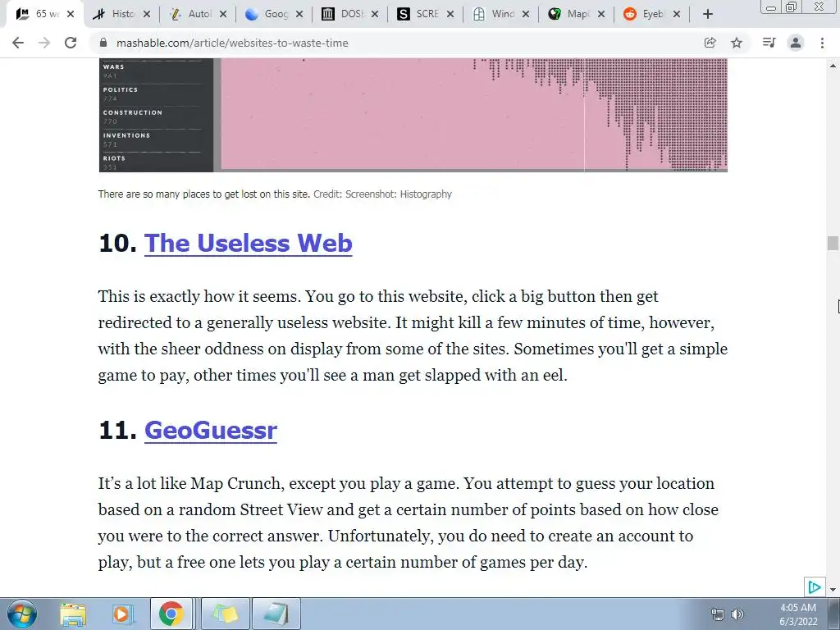840x630 pixels.
Task: Open Windows Media Player from taskbar
Action: [122, 614]
